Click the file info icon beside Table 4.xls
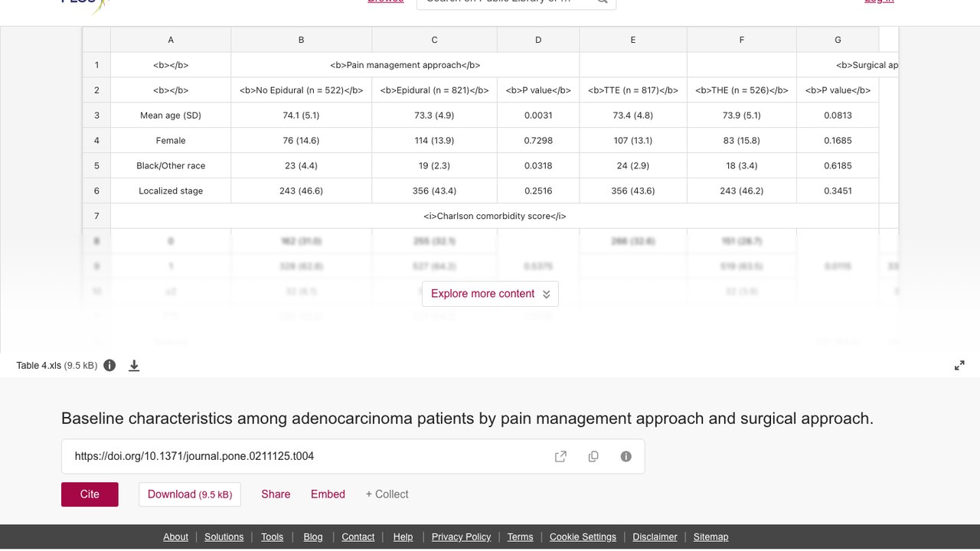This screenshot has width=980, height=551. click(109, 365)
